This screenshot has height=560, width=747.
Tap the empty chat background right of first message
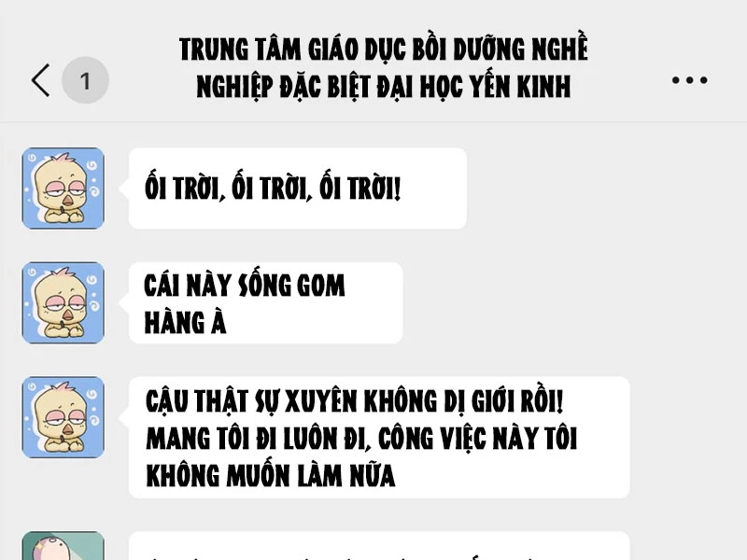[x=605, y=189]
